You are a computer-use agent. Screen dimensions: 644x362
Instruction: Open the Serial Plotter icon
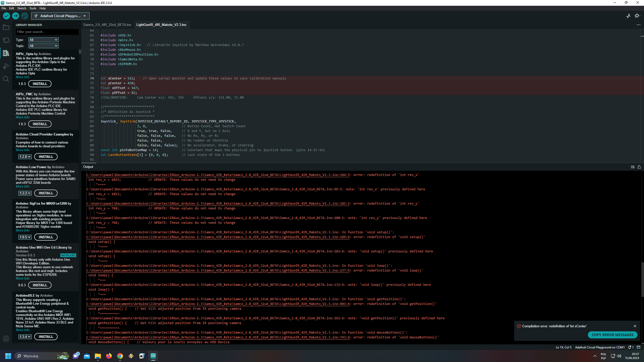(x=628, y=16)
